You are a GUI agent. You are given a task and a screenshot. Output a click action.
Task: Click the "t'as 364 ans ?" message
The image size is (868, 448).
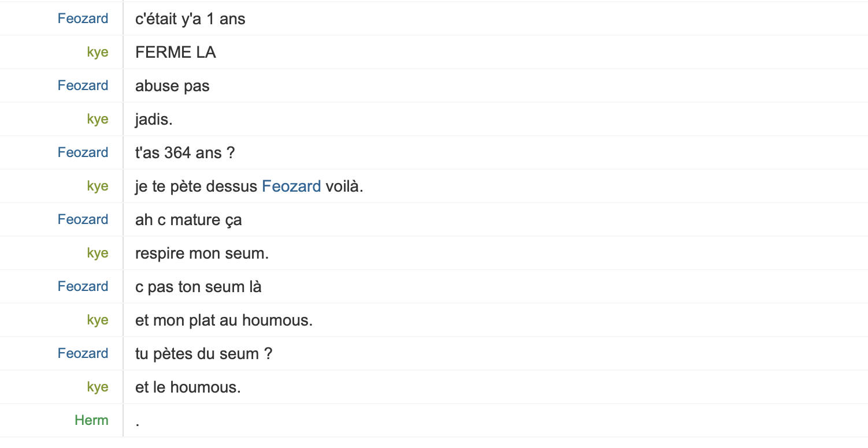[x=184, y=152]
